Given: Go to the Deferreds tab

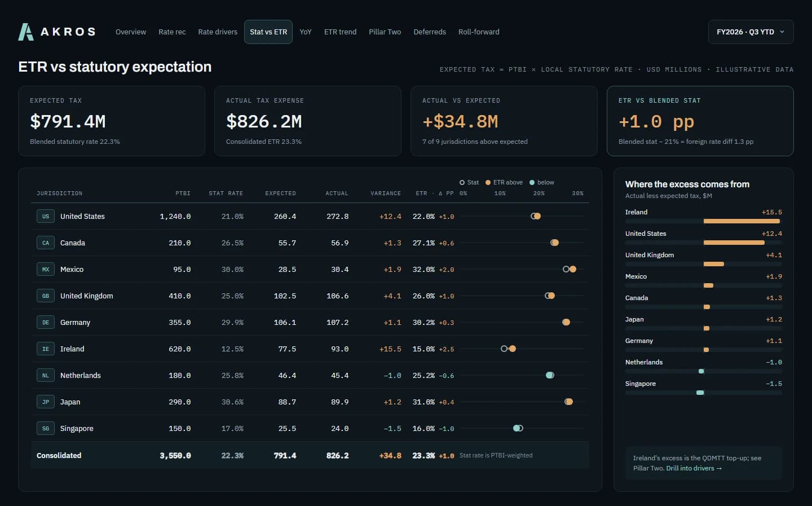Looking at the screenshot, I should coord(430,32).
